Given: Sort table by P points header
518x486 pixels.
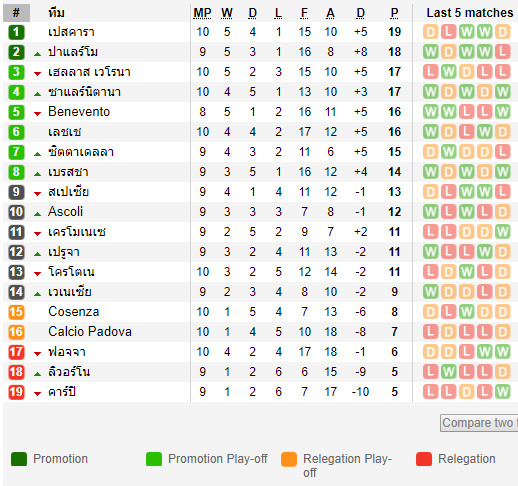Looking at the screenshot, I should pyautogui.click(x=394, y=13).
